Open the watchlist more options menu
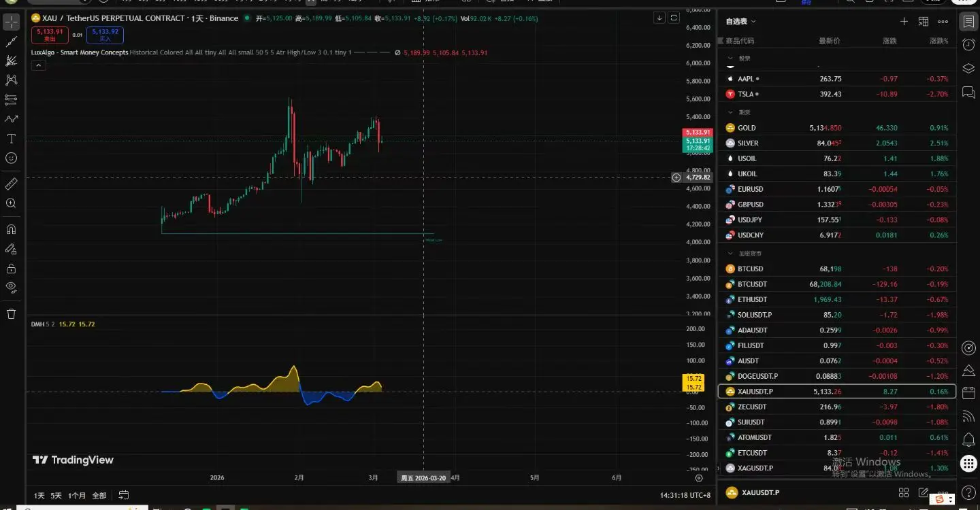980x510 pixels. (943, 22)
